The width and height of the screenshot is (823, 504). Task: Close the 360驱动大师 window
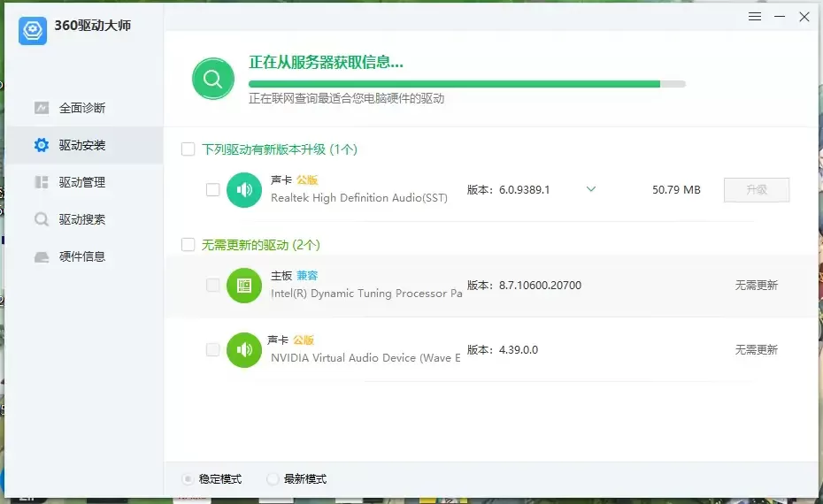coord(804,17)
